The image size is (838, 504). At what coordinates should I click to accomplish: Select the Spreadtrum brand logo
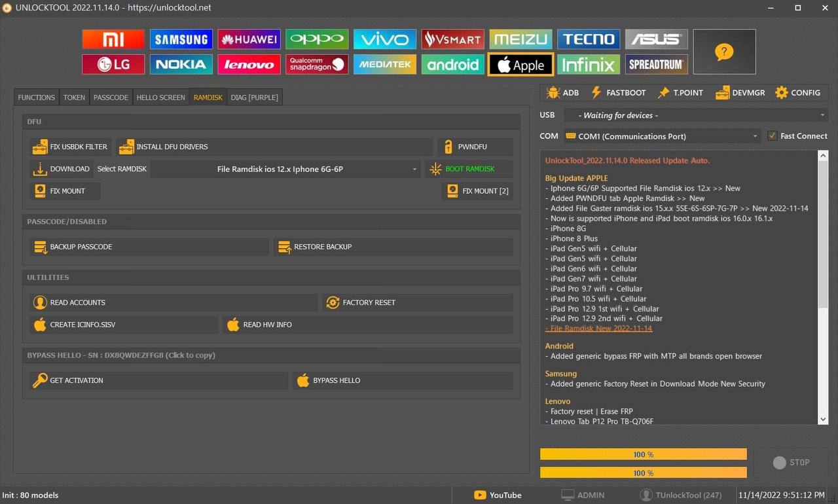pyautogui.click(x=657, y=64)
